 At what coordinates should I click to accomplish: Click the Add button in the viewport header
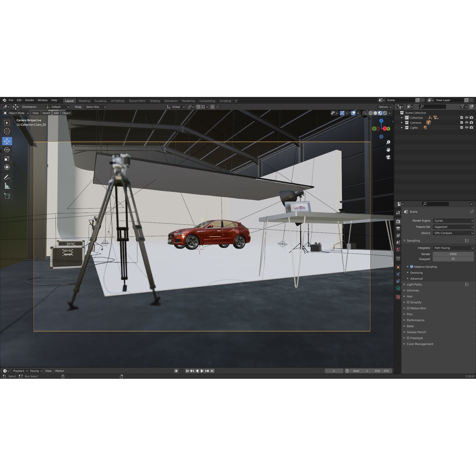coord(56,113)
